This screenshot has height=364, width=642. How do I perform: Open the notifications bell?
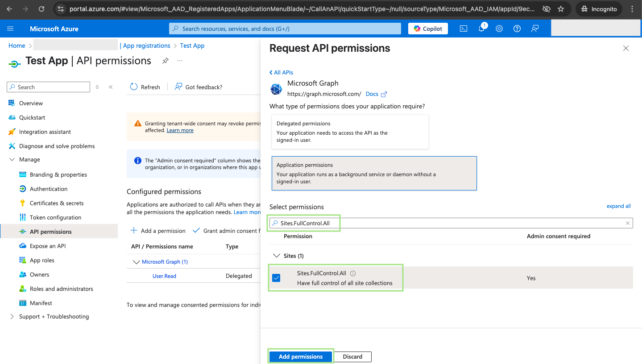(481, 29)
